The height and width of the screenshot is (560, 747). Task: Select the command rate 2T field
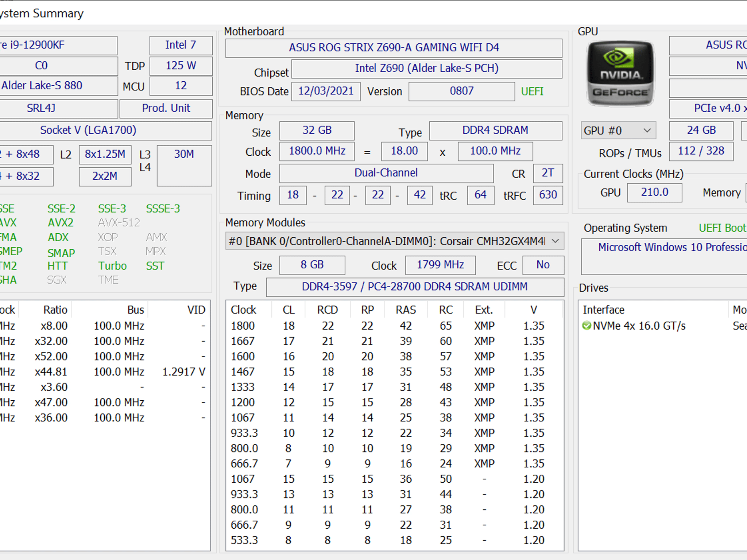pos(548,173)
